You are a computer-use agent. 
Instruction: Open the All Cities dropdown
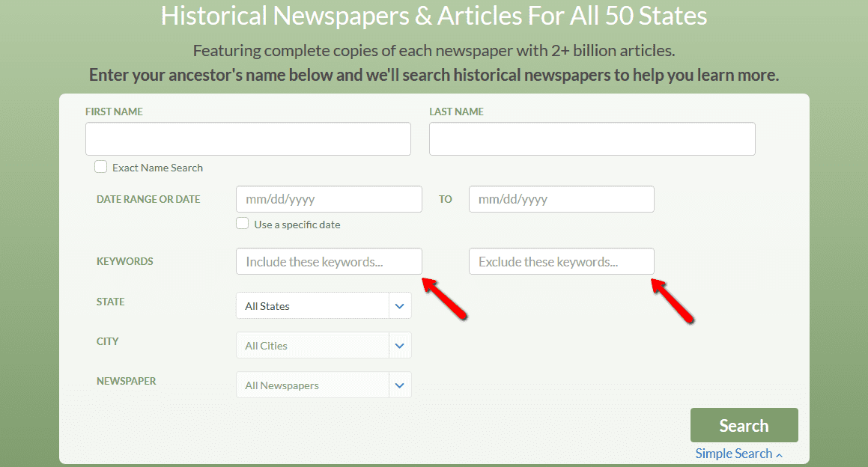(324, 345)
